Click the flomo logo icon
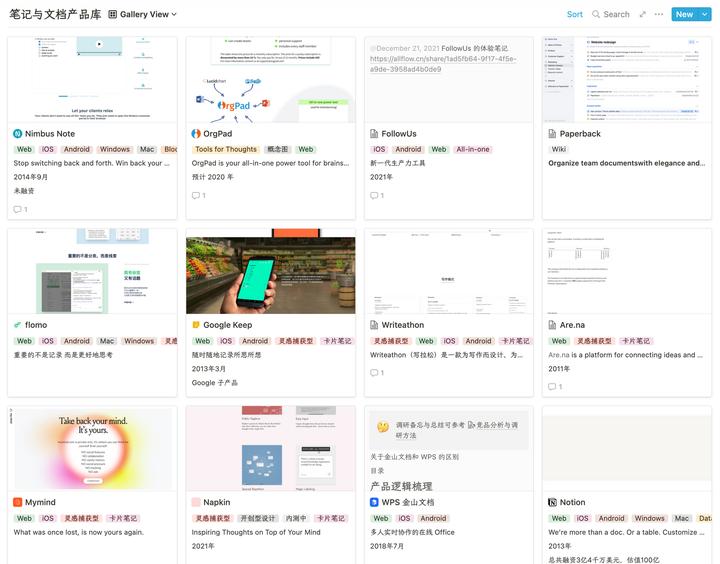Screen dimensions: 720x564 click(17, 325)
